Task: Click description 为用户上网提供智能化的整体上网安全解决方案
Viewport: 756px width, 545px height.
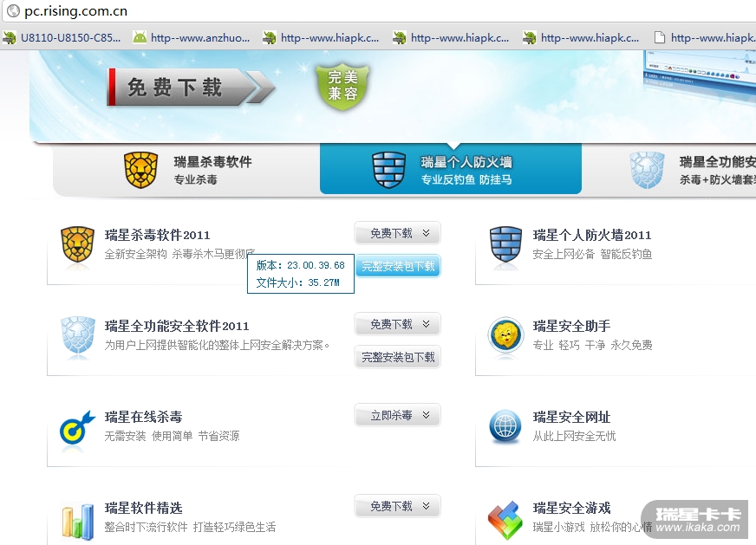Action: (217, 345)
